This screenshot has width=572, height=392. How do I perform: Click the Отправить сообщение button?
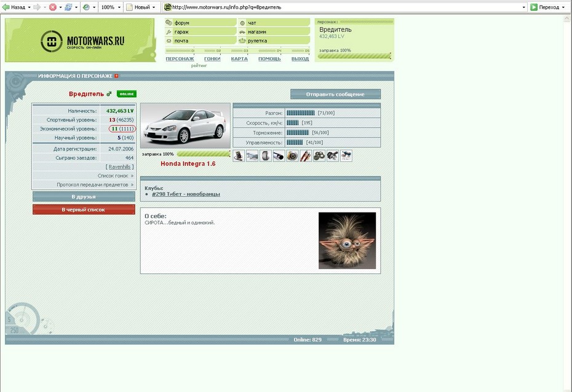click(x=335, y=94)
